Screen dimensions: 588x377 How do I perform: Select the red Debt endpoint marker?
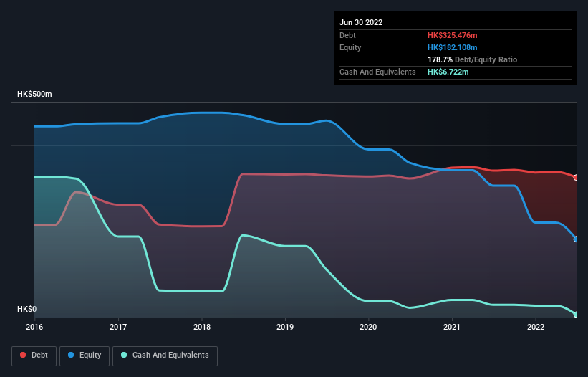(x=576, y=178)
